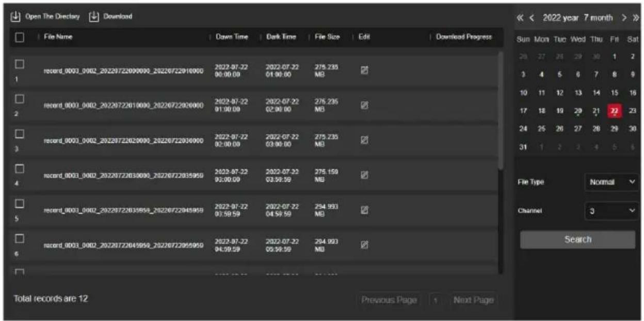Click the file list vertical scrollbar
Image resolution: width=644 pixels, height=321 pixels.
500,111
